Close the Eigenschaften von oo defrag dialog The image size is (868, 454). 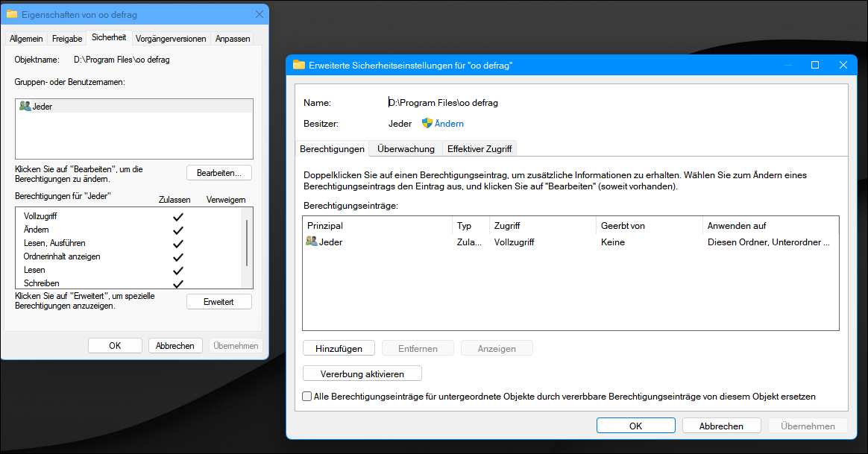(259, 14)
